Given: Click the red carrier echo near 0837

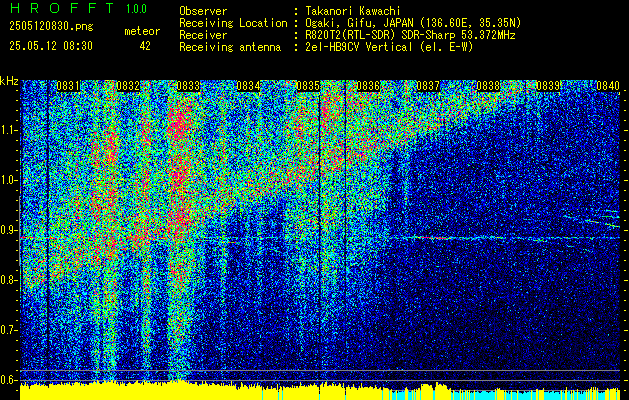Looking at the screenshot, I should tap(432, 238).
